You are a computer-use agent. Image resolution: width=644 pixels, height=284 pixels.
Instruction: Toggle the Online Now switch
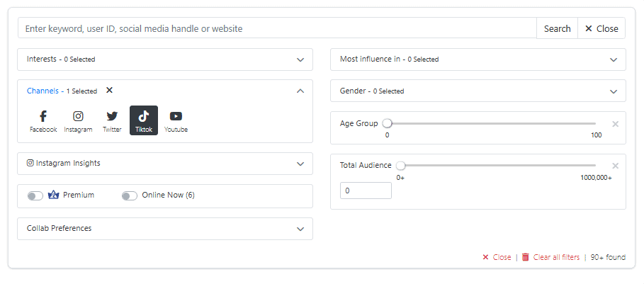pos(130,196)
